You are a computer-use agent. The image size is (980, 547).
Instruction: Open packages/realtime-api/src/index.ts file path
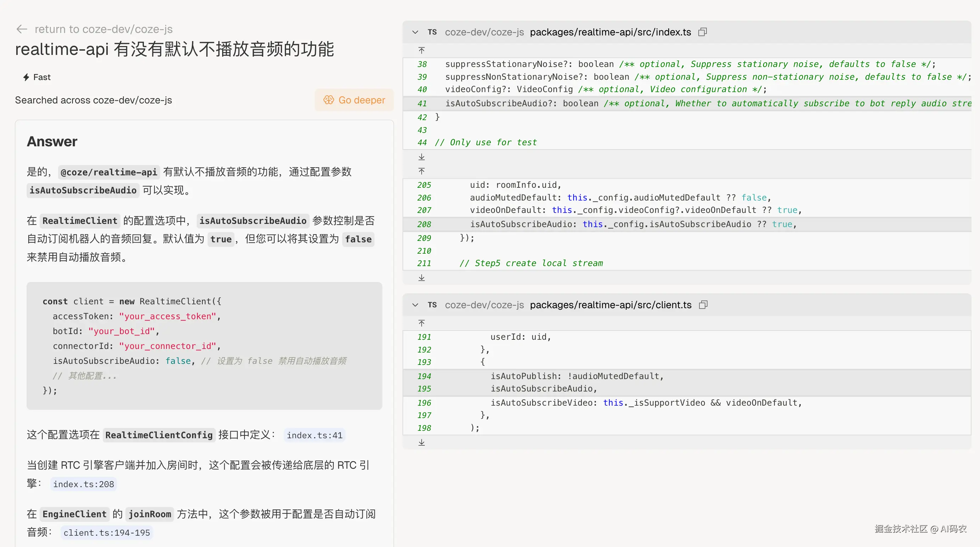click(610, 32)
